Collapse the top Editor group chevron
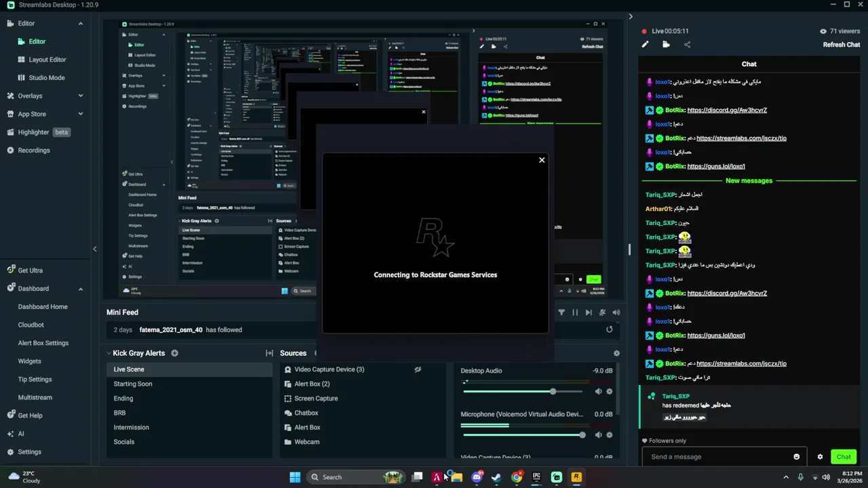The height and width of the screenshot is (488, 868). pyautogui.click(x=81, y=24)
